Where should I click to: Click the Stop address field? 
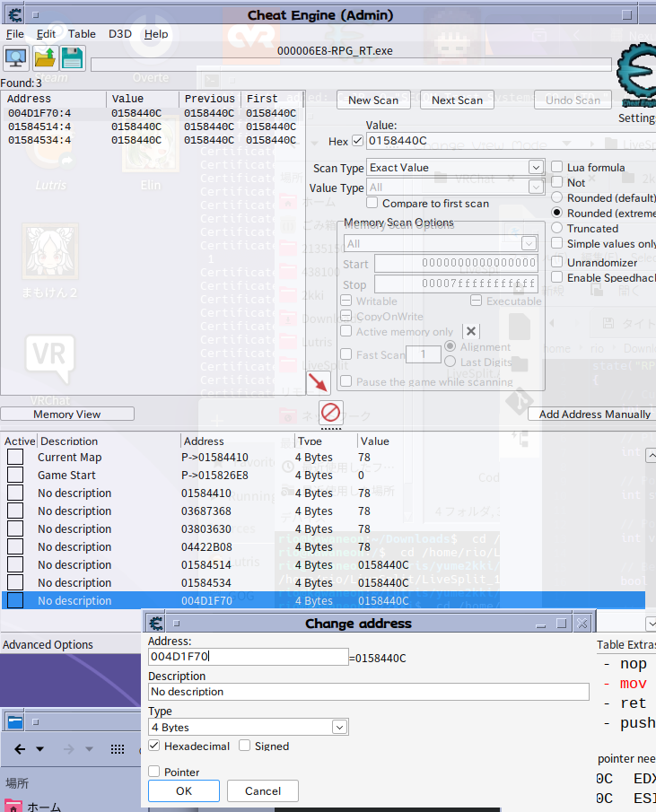tap(456, 284)
